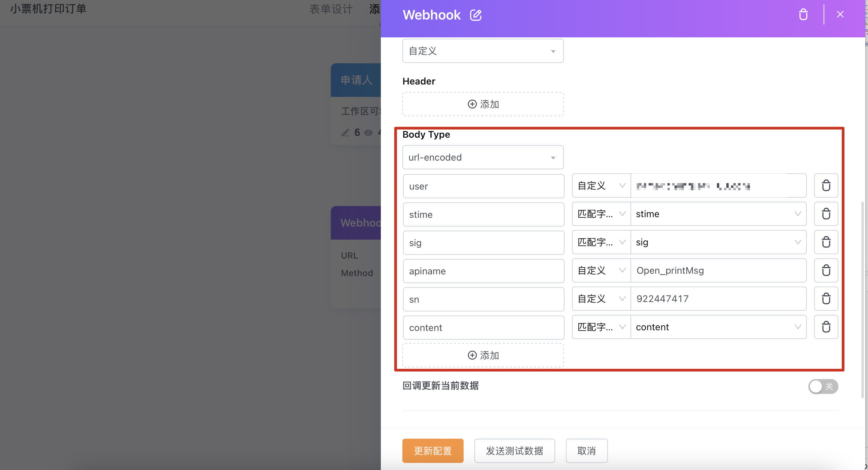Close the Webhook panel
The image size is (868, 470).
click(840, 14)
